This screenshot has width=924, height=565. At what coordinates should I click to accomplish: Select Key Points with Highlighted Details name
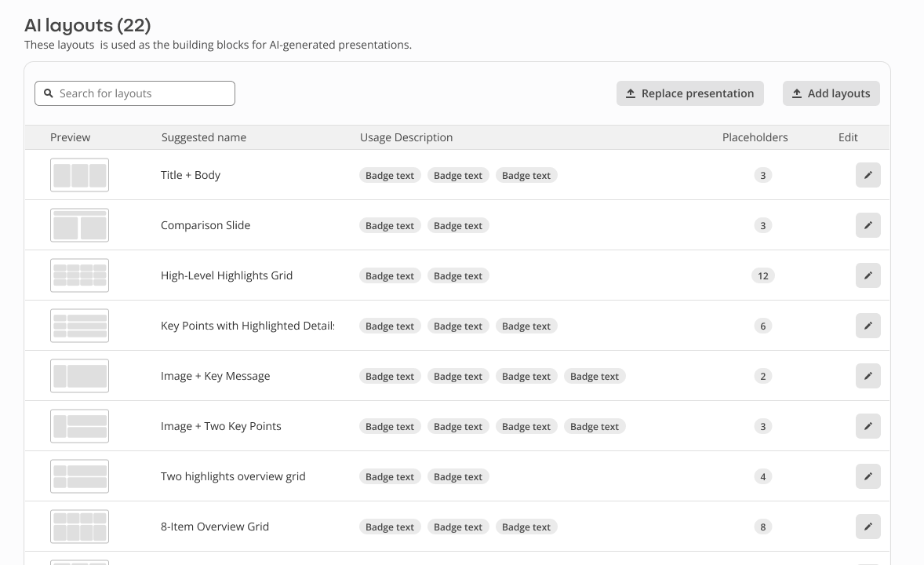coord(248,326)
